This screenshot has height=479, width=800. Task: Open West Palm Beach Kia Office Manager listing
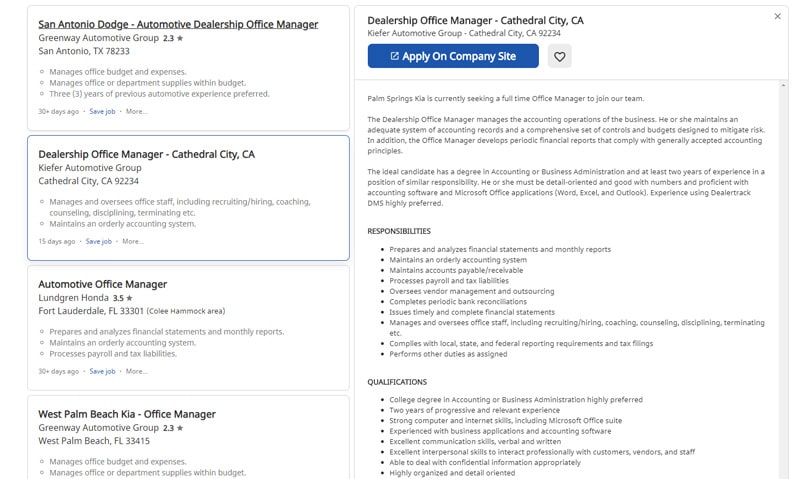click(127, 414)
